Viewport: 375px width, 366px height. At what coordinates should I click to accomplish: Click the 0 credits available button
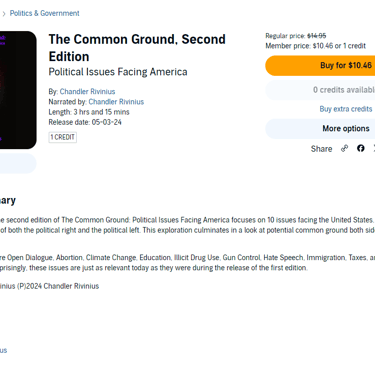tap(320, 90)
